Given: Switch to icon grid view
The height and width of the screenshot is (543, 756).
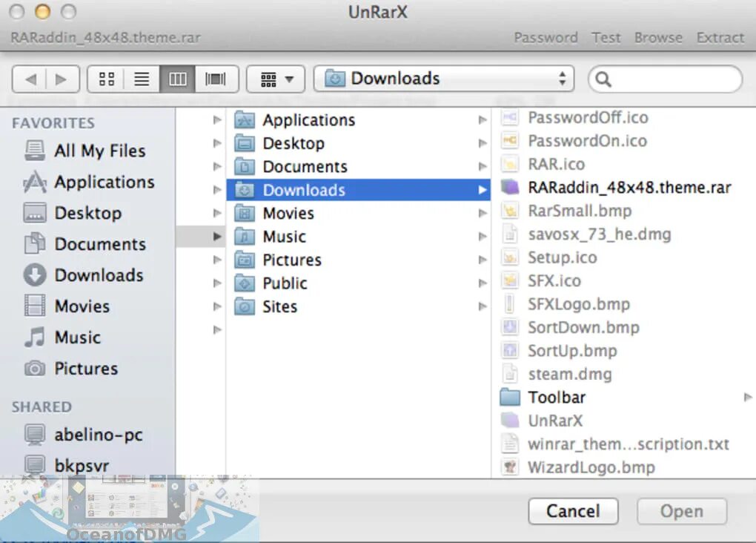Looking at the screenshot, I should point(106,79).
